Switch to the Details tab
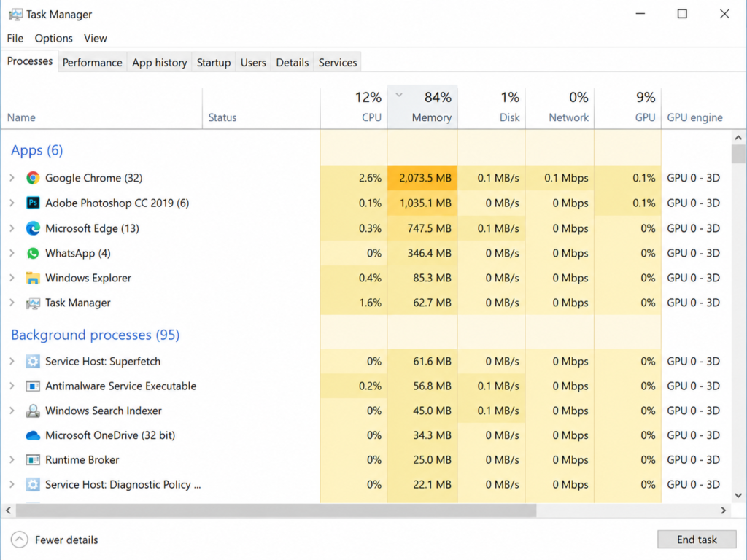This screenshot has width=747, height=560. coord(293,63)
